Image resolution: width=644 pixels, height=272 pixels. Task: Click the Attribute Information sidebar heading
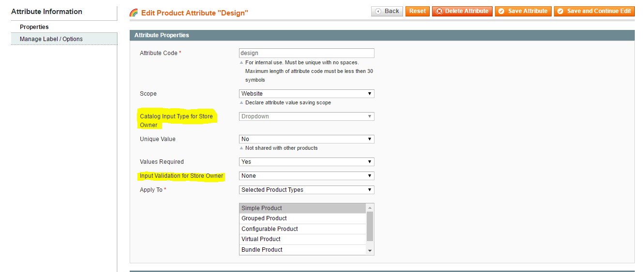tap(46, 12)
